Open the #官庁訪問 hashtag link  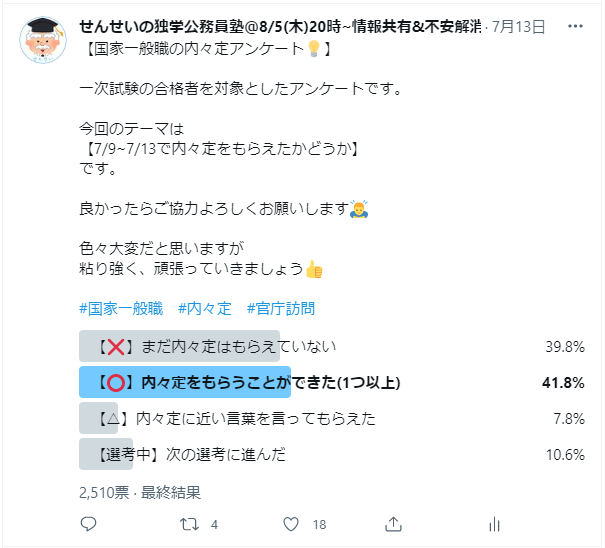point(281,309)
